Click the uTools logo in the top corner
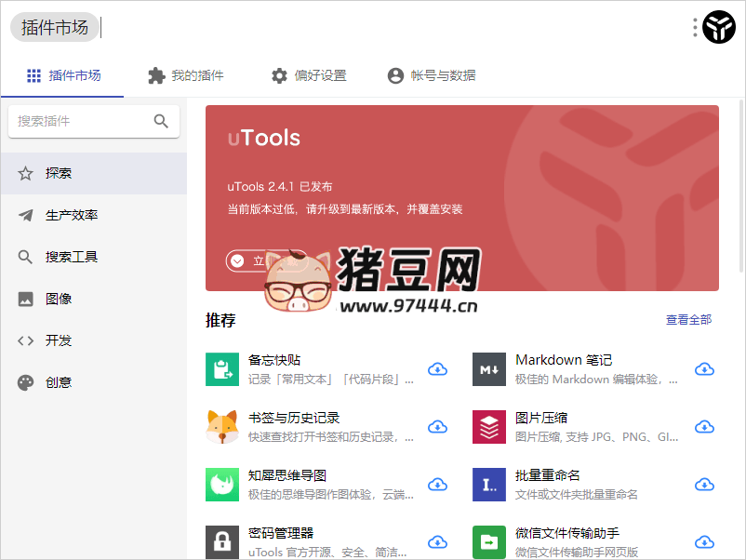Screen dimensions: 746x560 [718, 27]
